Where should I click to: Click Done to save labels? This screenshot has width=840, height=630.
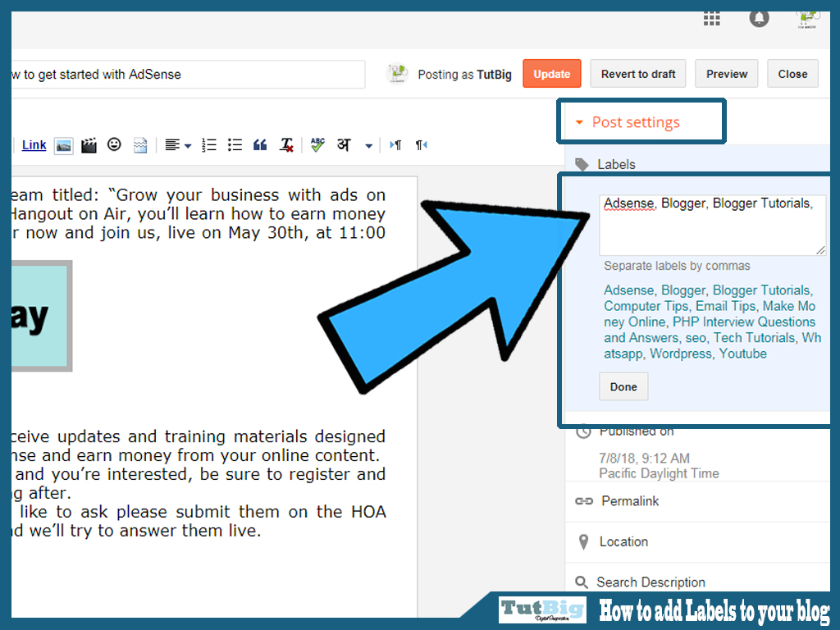coord(623,386)
